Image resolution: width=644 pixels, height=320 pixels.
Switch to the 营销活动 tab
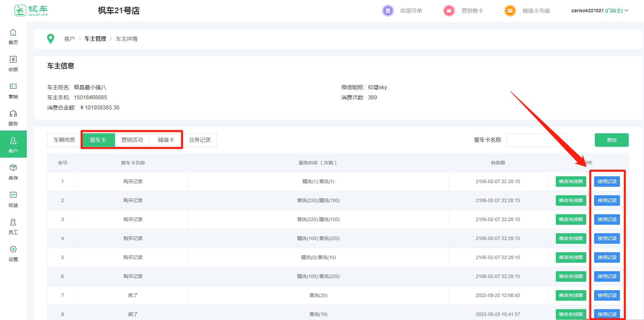click(132, 140)
